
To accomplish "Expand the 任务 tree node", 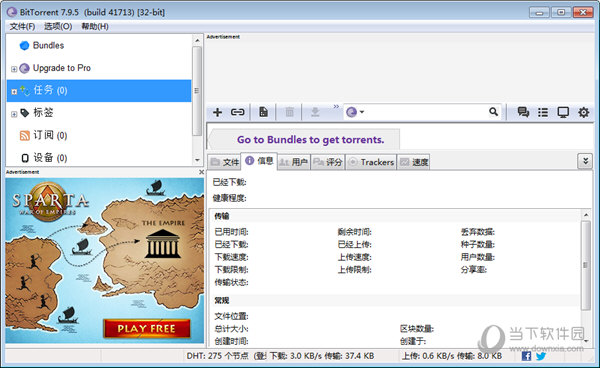I will pyautogui.click(x=14, y=92).
